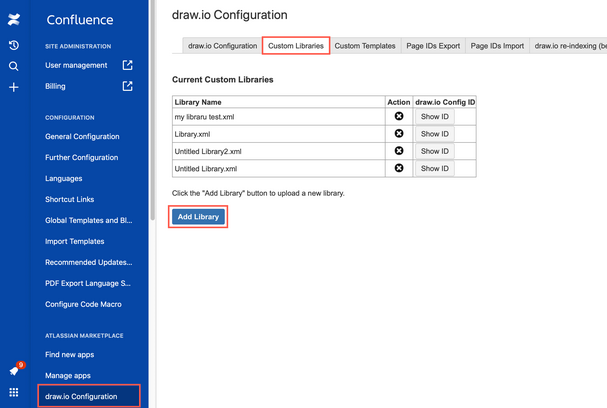The height and width of the screenshot is (408, 607).
Task: Open Languages settings
Action: point(63,178)
